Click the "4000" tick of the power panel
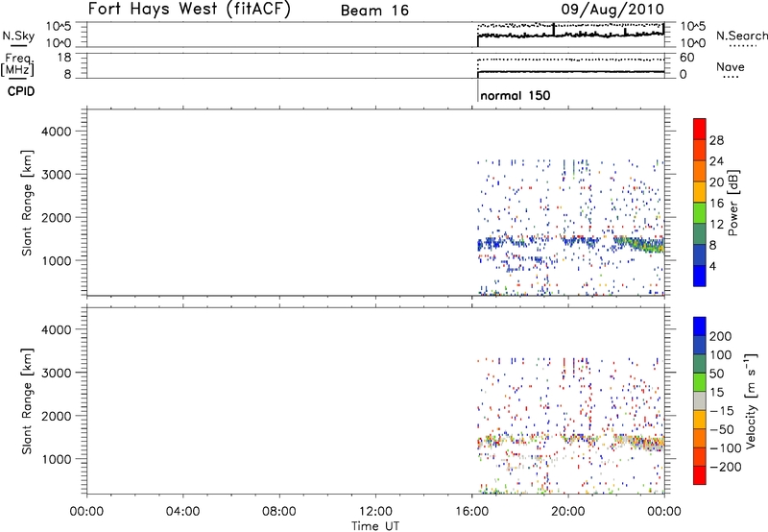Image resolution: width=768 pixels, height=532 pixels. [x=57, y=132]
